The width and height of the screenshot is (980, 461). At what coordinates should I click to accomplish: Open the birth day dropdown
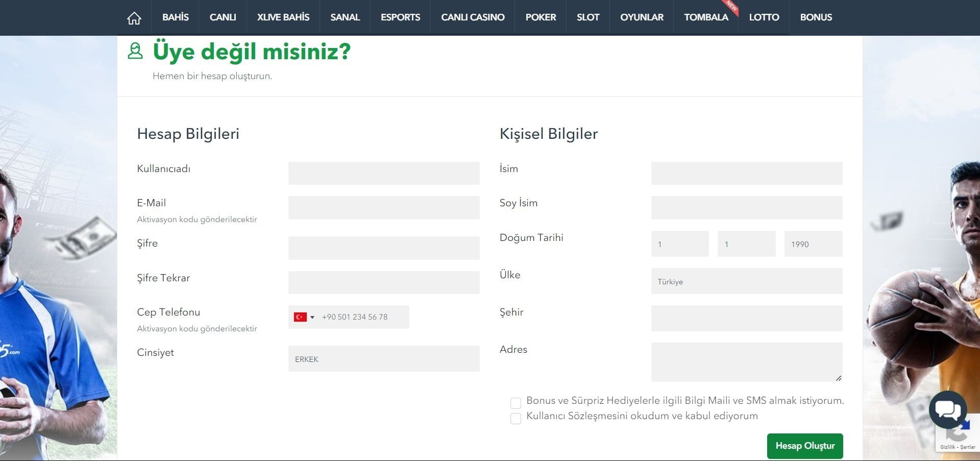(679, 244)
